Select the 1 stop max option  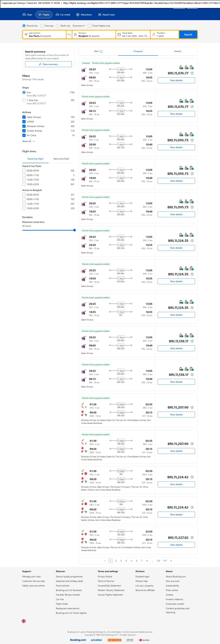(x=24, y=100)
